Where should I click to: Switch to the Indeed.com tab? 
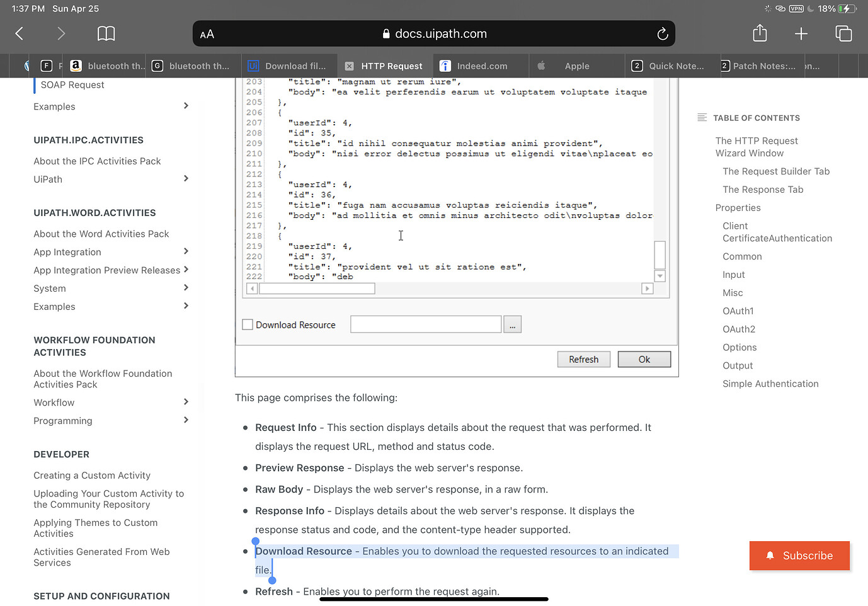click(482, 66)
